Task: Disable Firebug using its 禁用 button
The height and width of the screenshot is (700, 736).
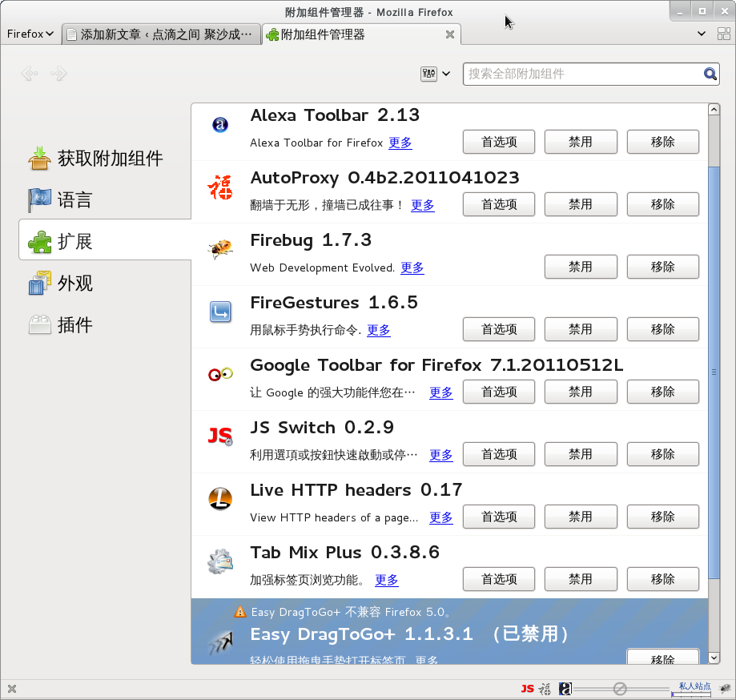Action: coord(581,267)
